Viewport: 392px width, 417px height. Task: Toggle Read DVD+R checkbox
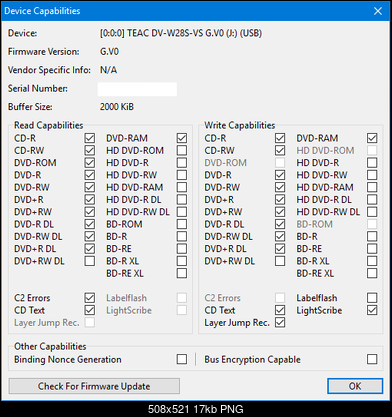coord(90,200)
